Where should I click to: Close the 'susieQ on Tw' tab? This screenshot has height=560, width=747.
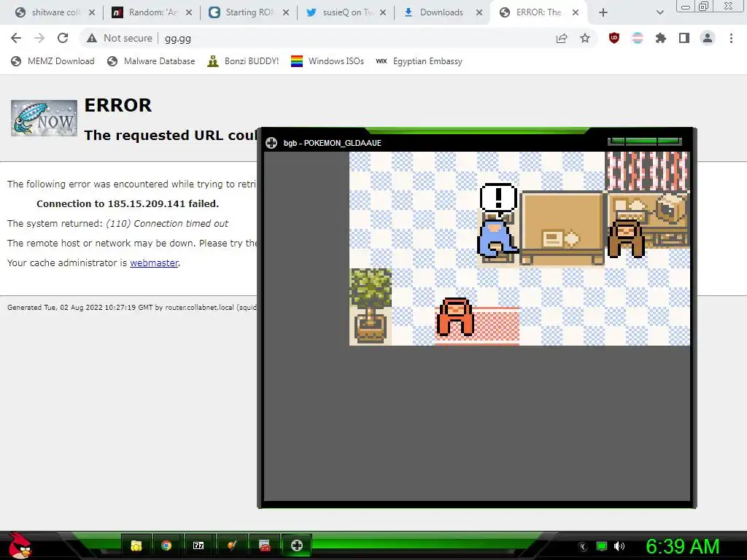click(x=383, y=12)
